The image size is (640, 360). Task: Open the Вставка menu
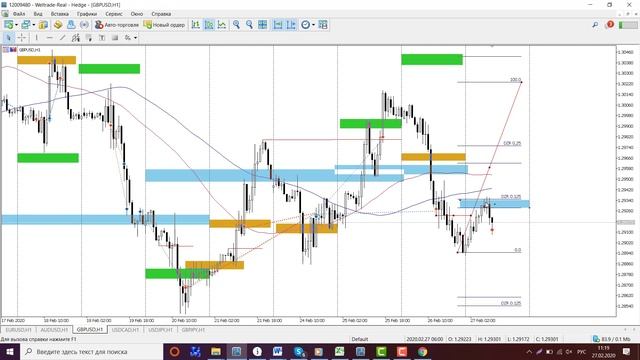click(x=60, y=14)
